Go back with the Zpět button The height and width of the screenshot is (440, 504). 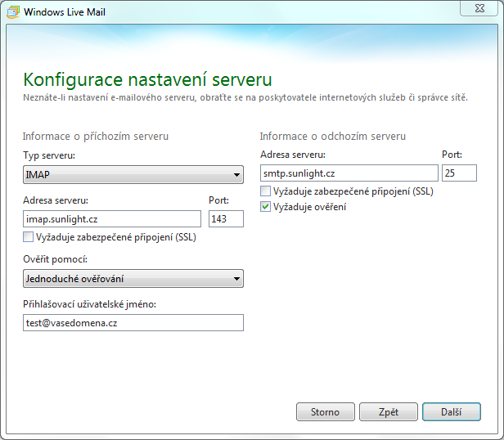[x=389, y=411]
